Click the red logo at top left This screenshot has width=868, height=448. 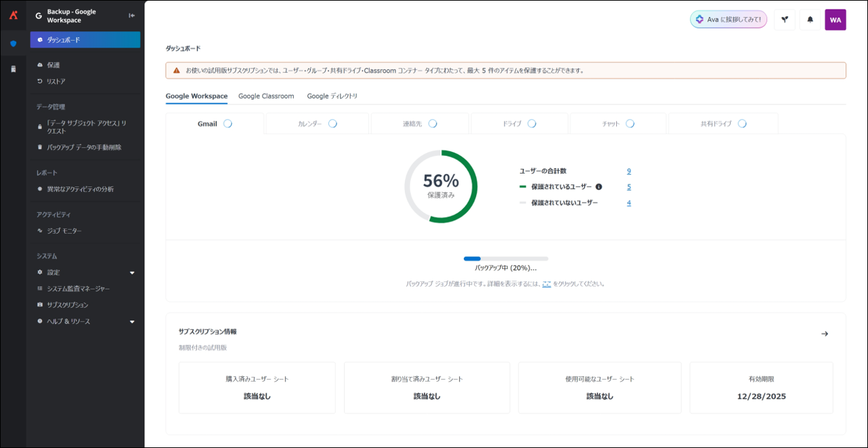(x=13, y=15)
